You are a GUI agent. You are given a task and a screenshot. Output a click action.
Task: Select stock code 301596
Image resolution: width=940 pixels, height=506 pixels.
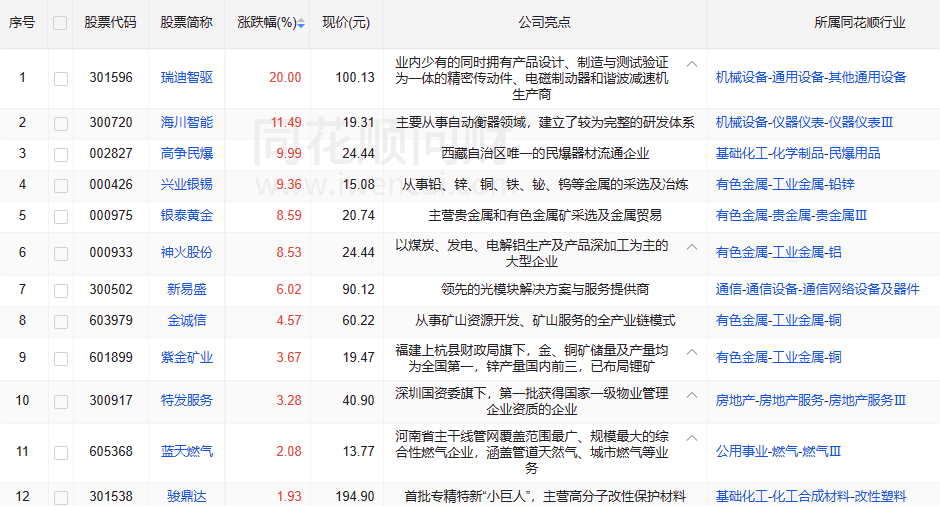pyautogui.click(x=111, y=77)
